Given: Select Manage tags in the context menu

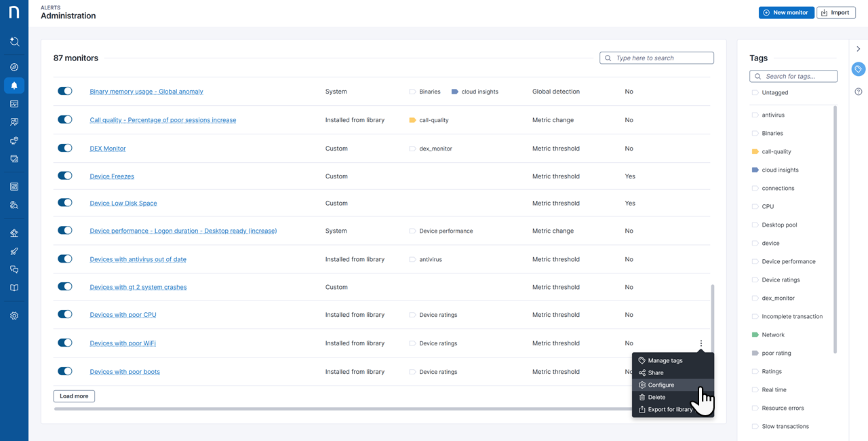Looking at the screenshot, I should [665, 361].
